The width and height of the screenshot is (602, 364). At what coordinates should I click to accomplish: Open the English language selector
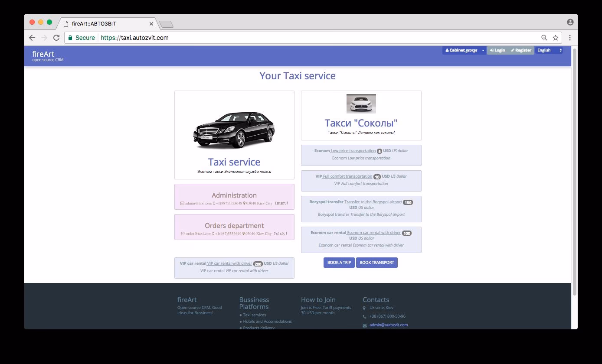click(549, 50)
